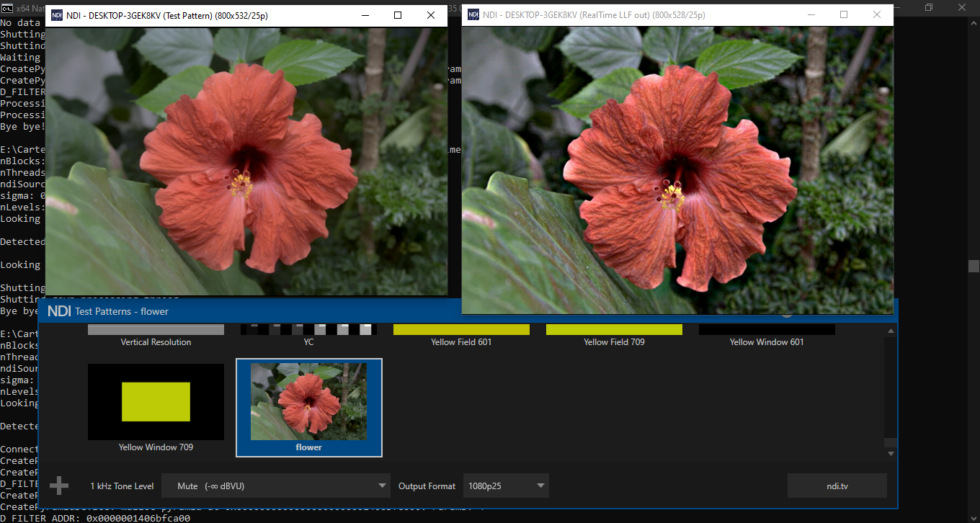Minimize the RealTime LLF out window
Image resolution: width=980 pixels, height=523 pixels.
coord(811,14)
